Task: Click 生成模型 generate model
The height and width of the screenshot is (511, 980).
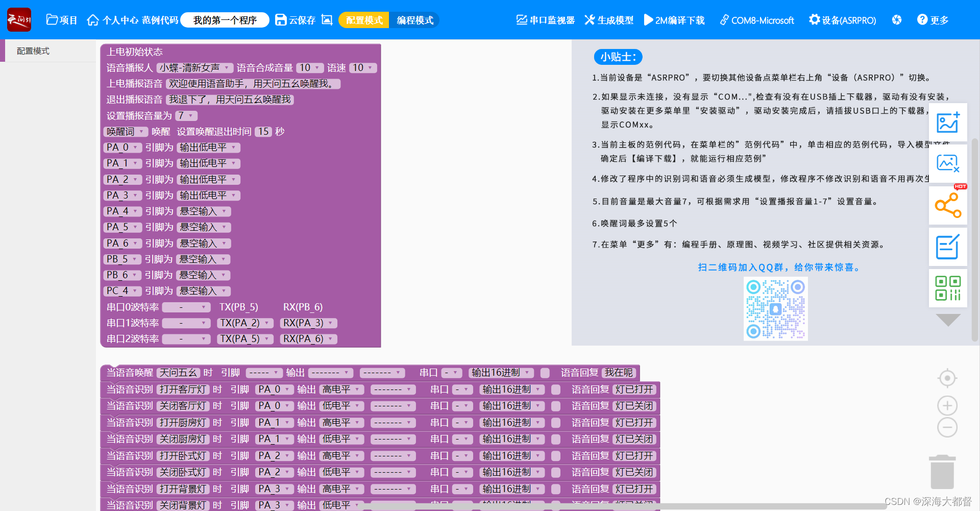Action: pos(608,20)
